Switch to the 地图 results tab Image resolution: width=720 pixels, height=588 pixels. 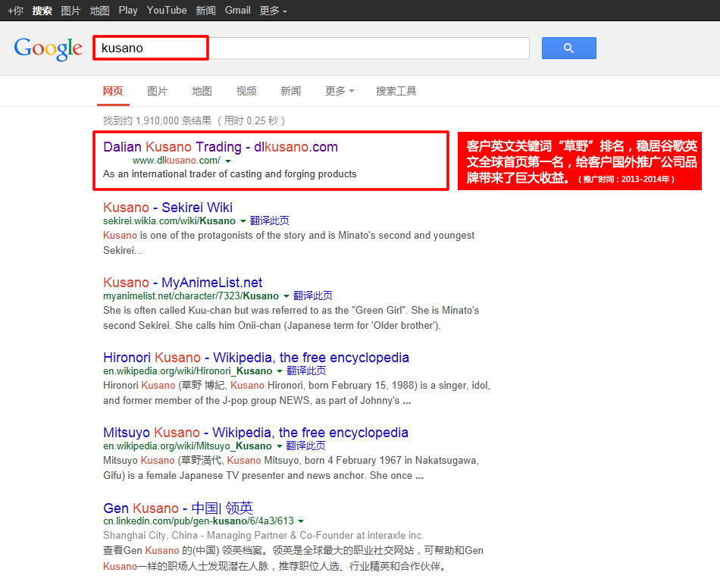point(202,91)
